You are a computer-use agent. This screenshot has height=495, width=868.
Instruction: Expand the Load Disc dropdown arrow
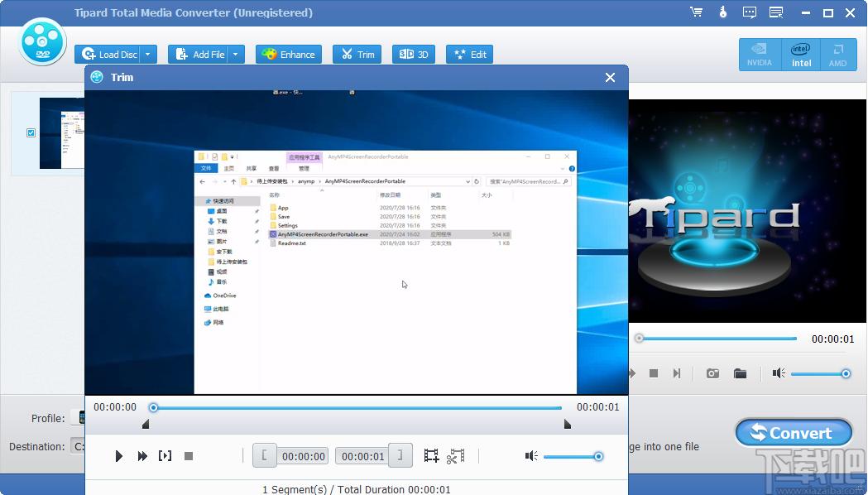coord(148,55)
